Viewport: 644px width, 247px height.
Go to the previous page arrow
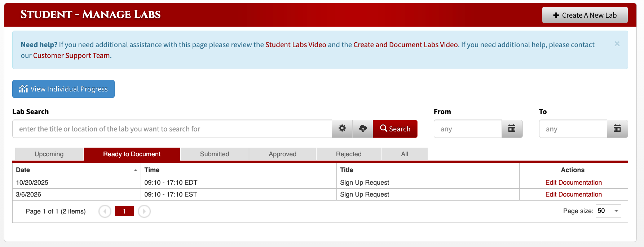pos(105,211)
